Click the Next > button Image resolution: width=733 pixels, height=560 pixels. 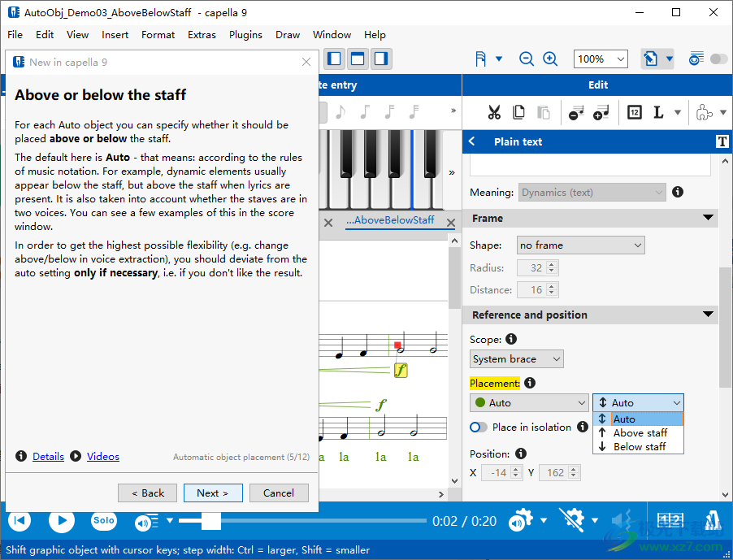[x=212, y=493]
